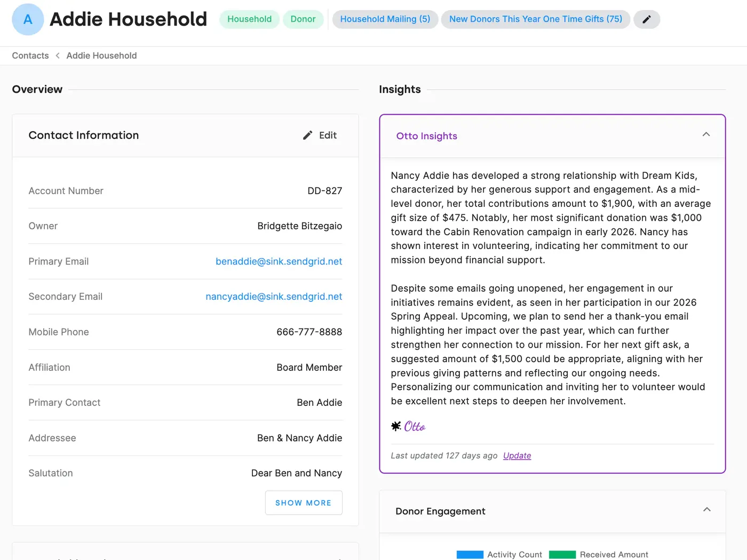Click the Overview section heading
Screen dimensions: 747x560
click(x=37, y=89)
